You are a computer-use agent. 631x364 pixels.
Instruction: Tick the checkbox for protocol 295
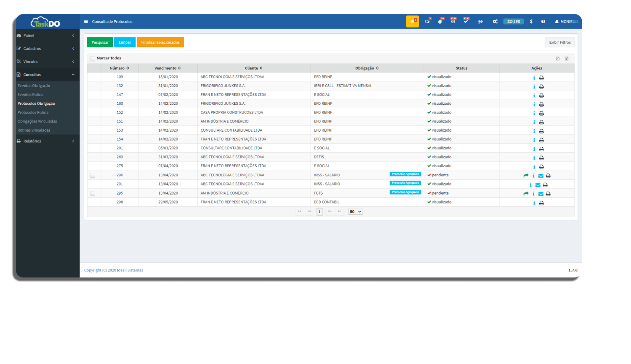93,193
